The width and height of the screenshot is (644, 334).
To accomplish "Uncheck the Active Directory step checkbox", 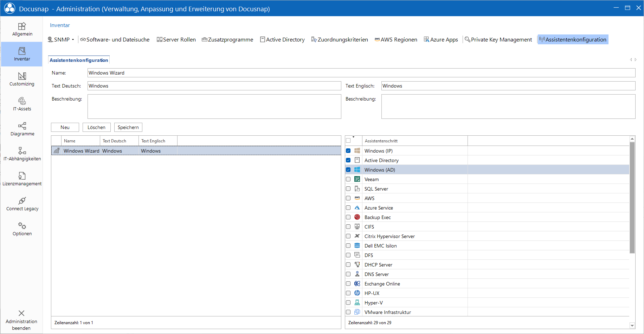I will [348, 160].
